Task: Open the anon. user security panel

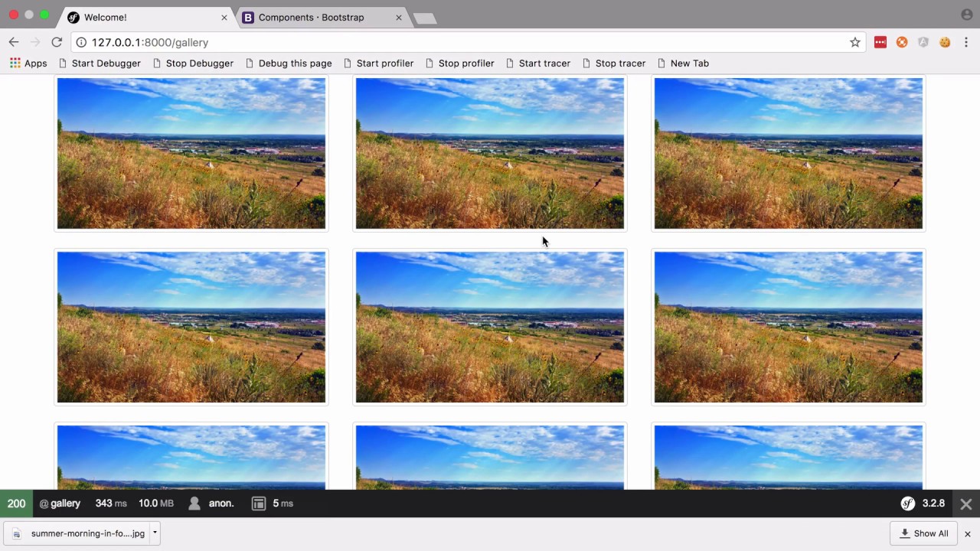Action: tap(211, 504)
